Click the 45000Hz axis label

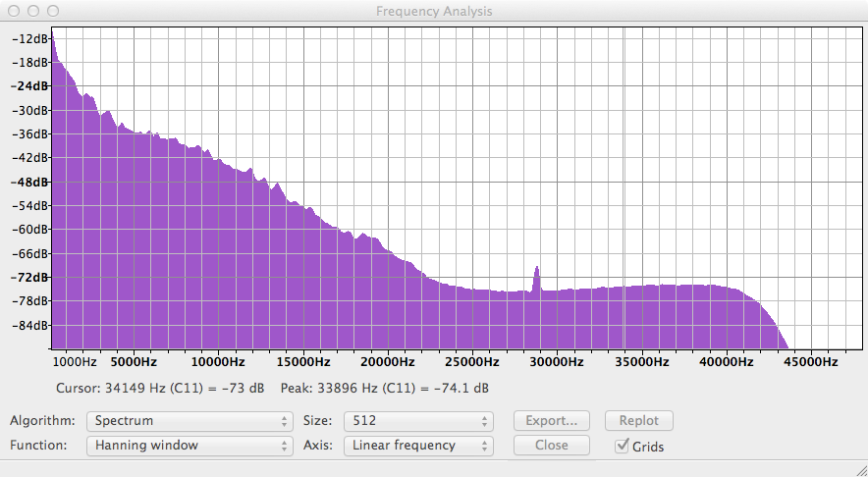tap(811, 362)
